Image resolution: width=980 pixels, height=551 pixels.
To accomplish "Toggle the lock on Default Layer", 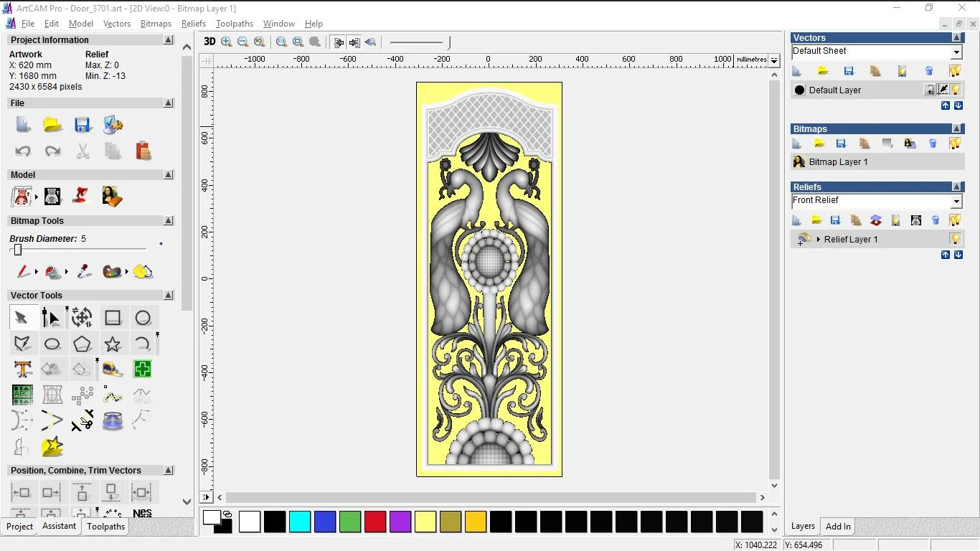I will pos(930,90).
